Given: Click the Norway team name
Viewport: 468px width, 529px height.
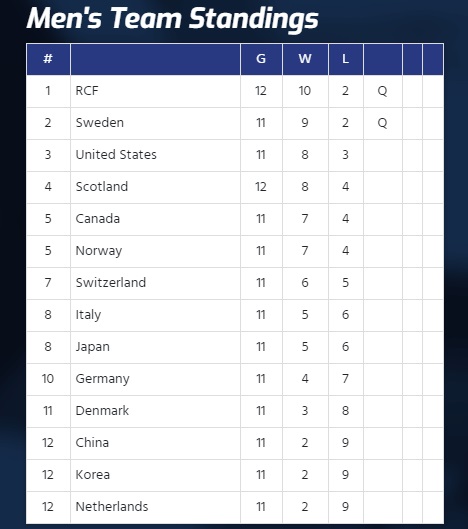Looking at the screenshot, I should click(x=99, y=251).
